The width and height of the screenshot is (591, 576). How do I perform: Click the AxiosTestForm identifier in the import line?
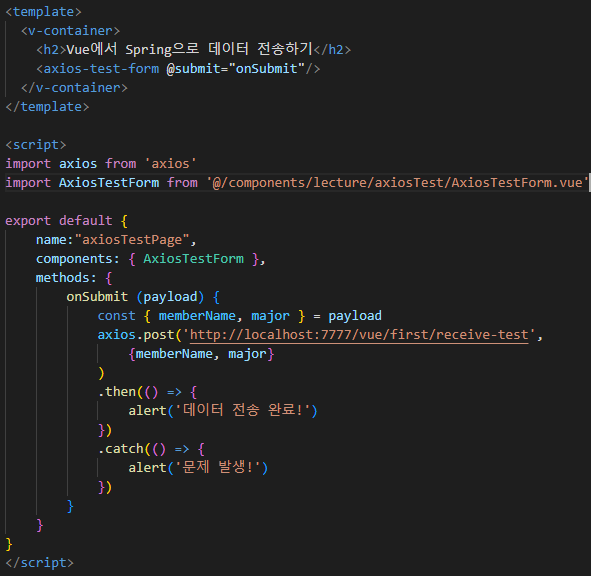[109, 183]
